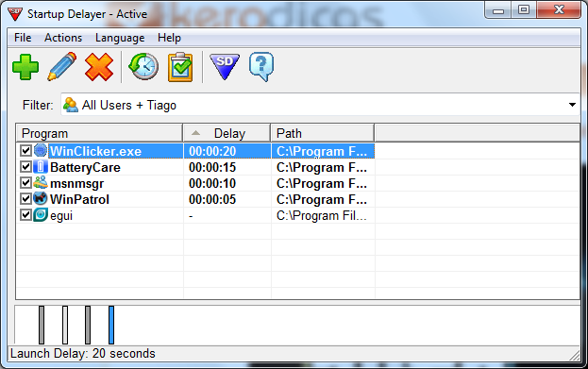
Task: Maximize the Startup Delayer window
Action: coord(524,9)
